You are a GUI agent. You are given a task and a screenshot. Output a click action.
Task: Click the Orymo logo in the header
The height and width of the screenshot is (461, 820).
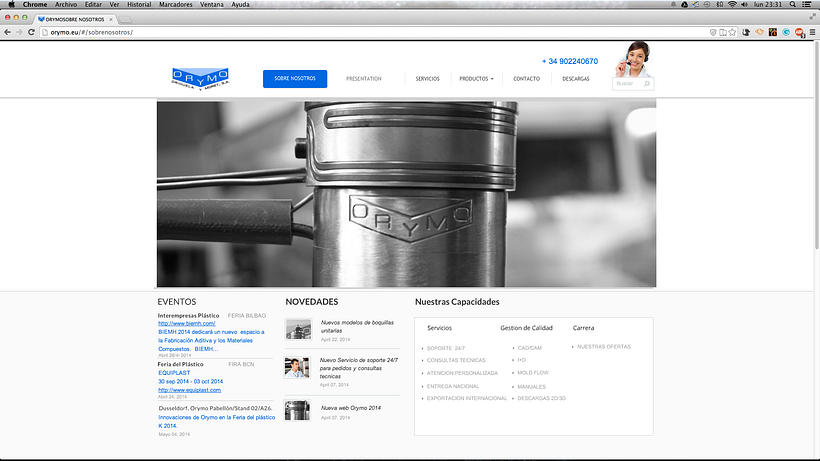pos(200,78)
